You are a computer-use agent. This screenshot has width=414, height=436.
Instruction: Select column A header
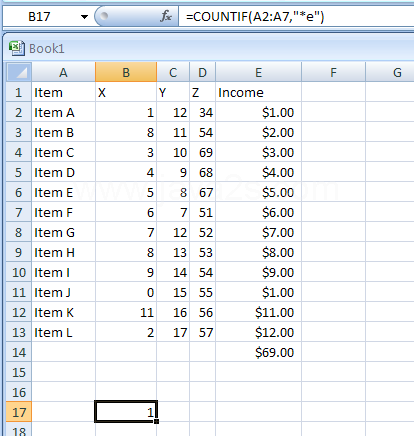coord(63,72)
